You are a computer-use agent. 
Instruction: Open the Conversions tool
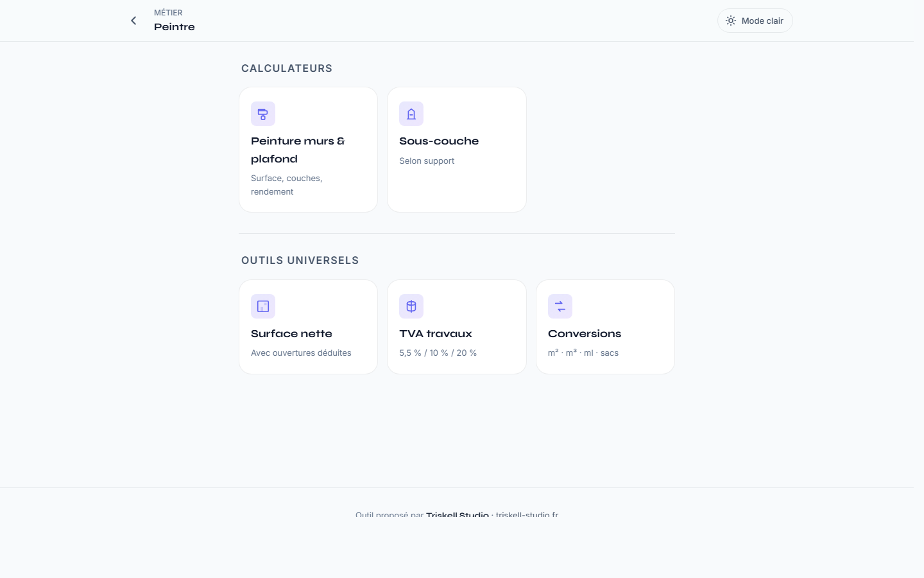pos(605,327)
